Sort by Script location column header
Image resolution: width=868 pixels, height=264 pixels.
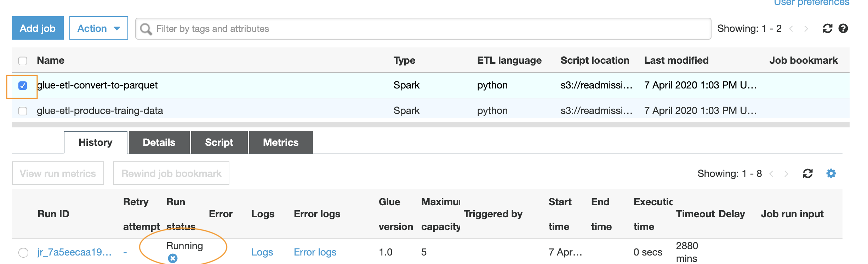(x=595, y=61)
